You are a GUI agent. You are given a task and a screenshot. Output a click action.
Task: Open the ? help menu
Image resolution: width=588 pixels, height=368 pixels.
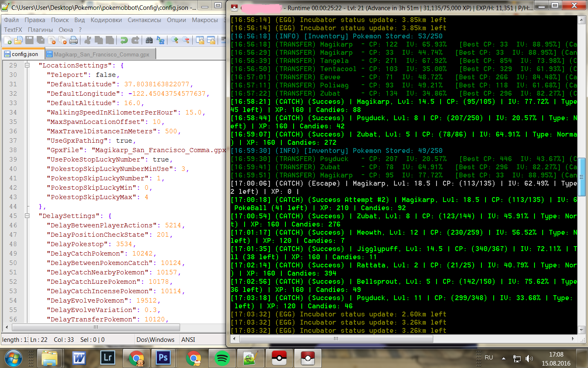(x=80, y=30)
